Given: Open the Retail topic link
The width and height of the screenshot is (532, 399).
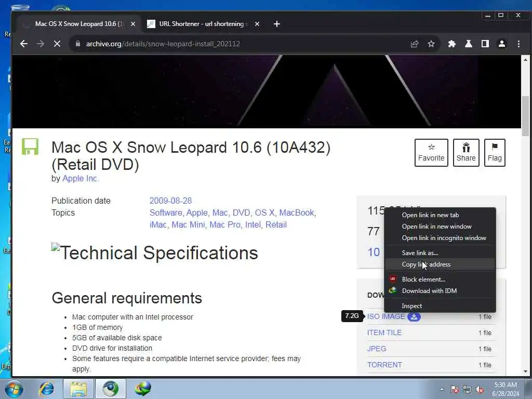Looking at the screenshot, I should pyautogui.click(x=276, y=224).
